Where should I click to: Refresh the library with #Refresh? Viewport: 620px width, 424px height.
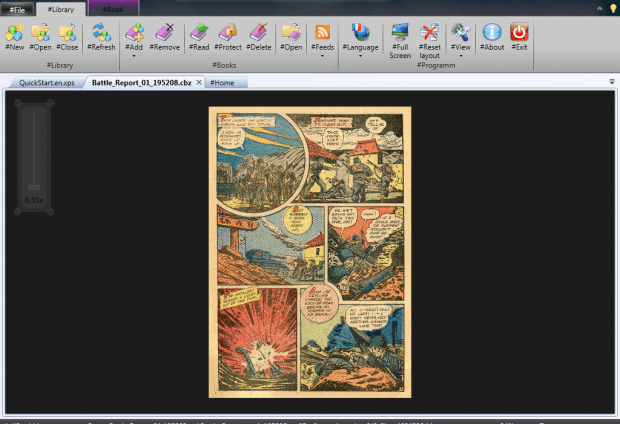(x=101, y=33)
